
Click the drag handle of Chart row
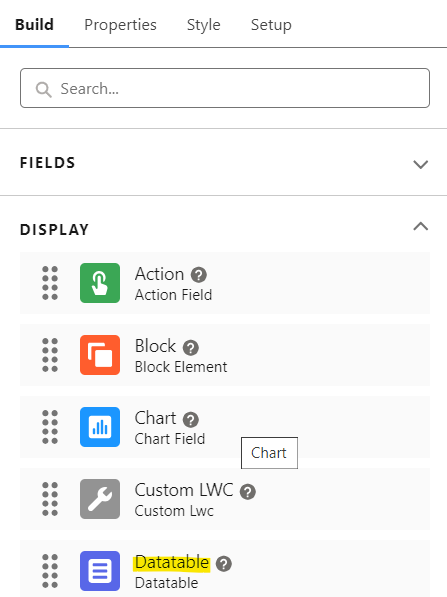[50, 427]
